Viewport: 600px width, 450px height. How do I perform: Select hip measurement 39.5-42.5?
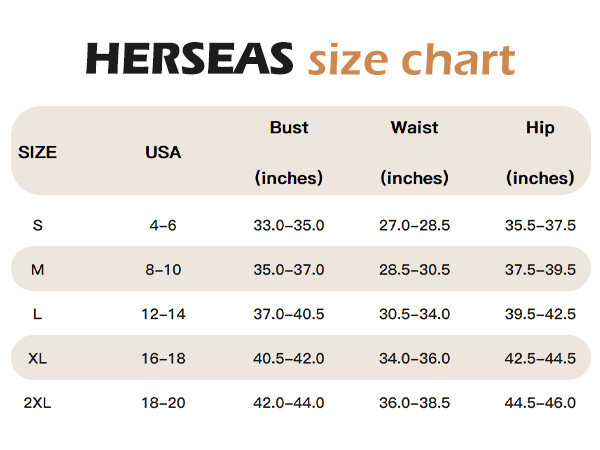tap(540, 314)
